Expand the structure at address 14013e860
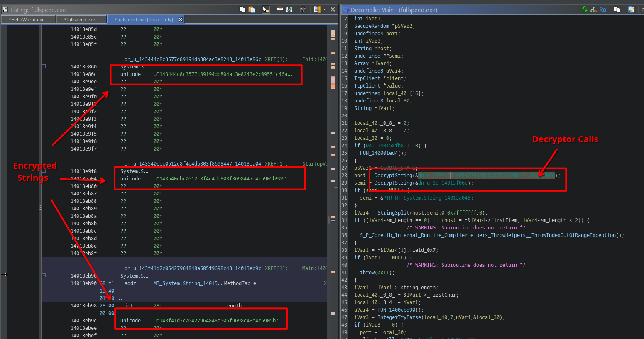644x339 pixels. coord(44,66)
